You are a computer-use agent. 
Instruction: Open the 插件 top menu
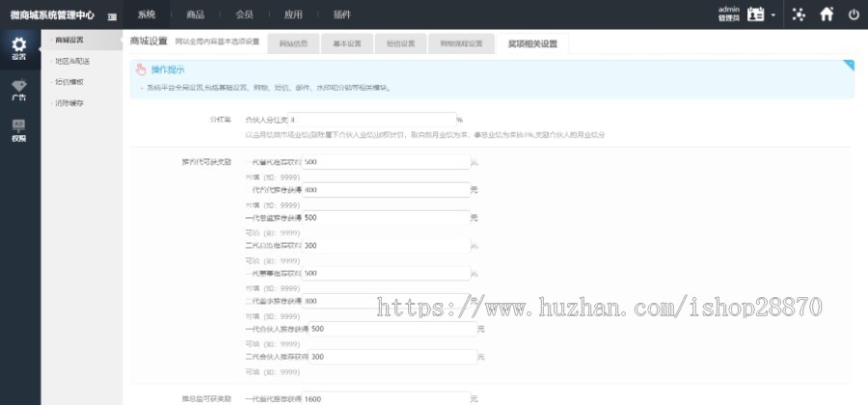coord(342,14)
